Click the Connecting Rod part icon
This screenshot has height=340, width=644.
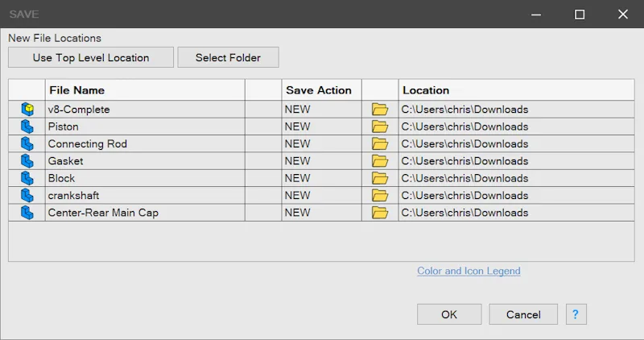[27, 144]
